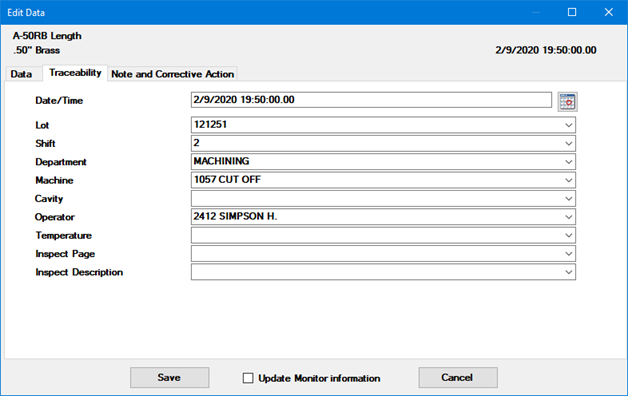Expand the Temperature dropdown
Screen dimensions: 628x396
click(x=568, y=235)
